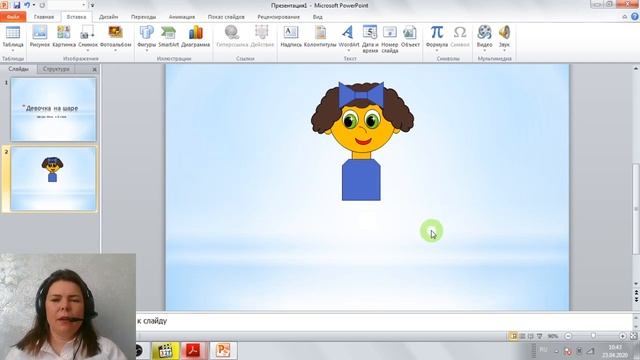Open clip art with the Картинка icon
This screenshot has width=640, height=360.
(64, 33)
